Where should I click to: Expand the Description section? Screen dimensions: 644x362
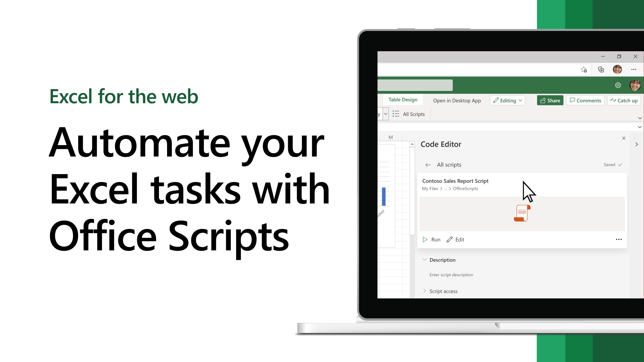(x=424, y=259)
